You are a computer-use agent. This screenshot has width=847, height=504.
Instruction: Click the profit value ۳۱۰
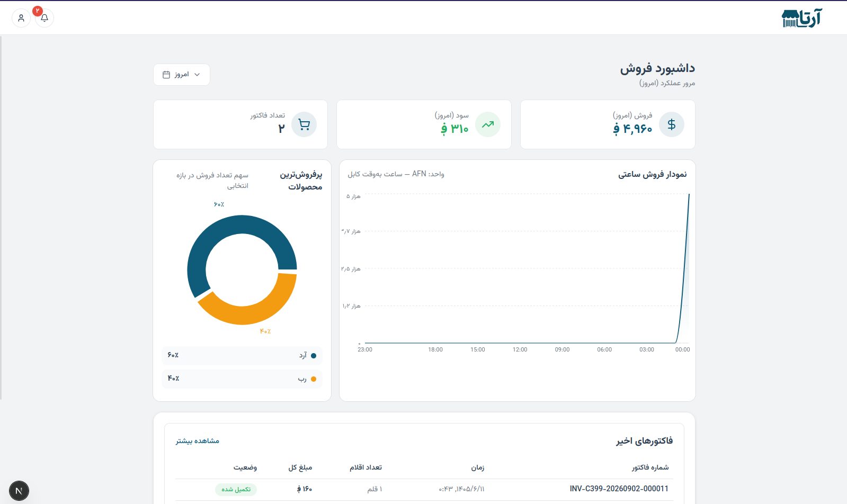tap(455, 129)
